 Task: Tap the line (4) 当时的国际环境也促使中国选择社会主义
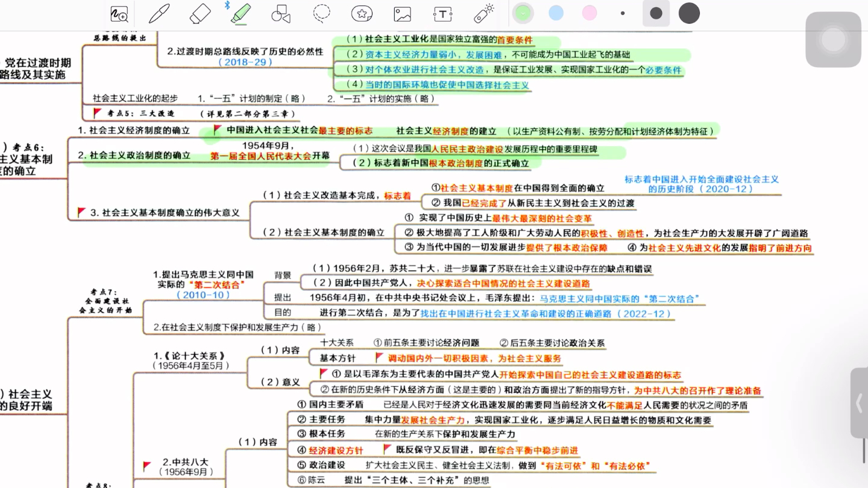click(437, 85)
